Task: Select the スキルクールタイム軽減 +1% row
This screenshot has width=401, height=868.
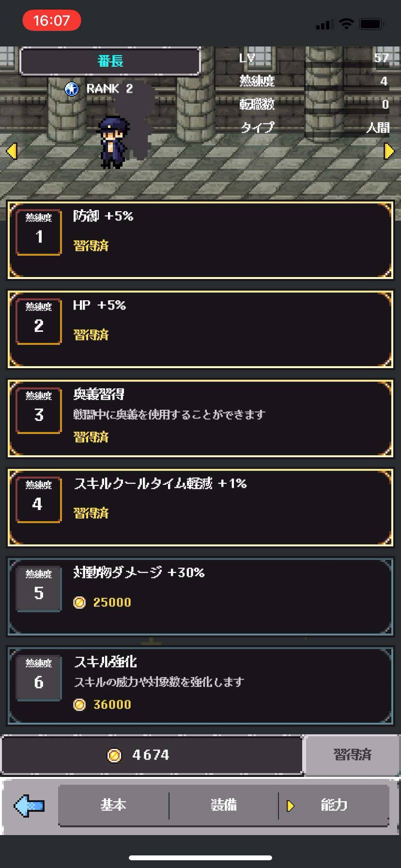Action: pos(200,508)
